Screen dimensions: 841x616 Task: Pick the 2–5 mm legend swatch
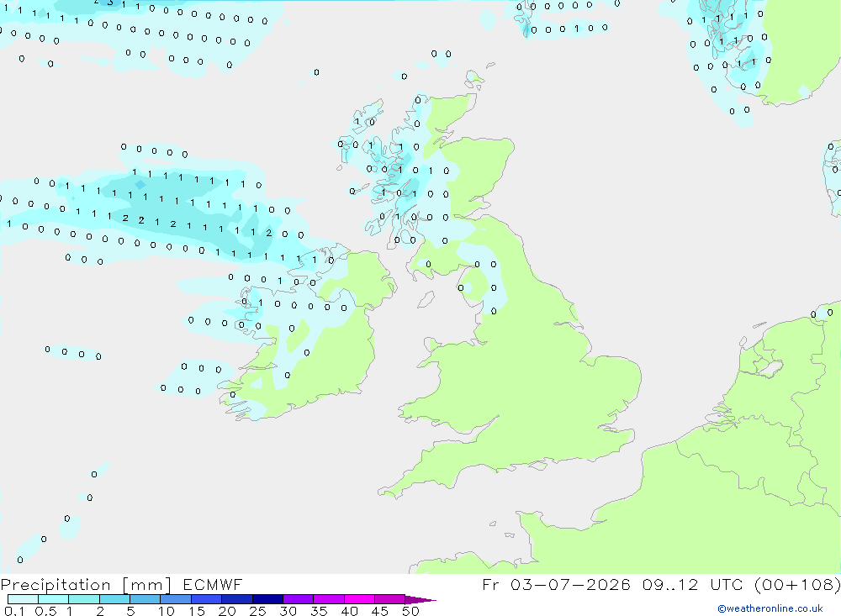point(114,599)
